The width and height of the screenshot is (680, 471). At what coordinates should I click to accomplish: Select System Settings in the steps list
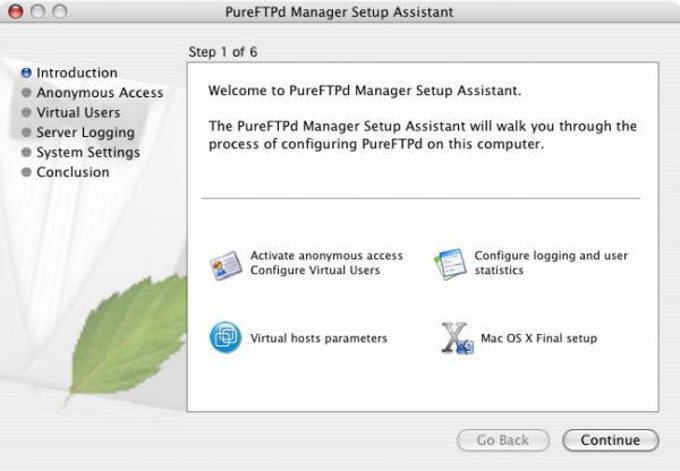click(88, 153)
